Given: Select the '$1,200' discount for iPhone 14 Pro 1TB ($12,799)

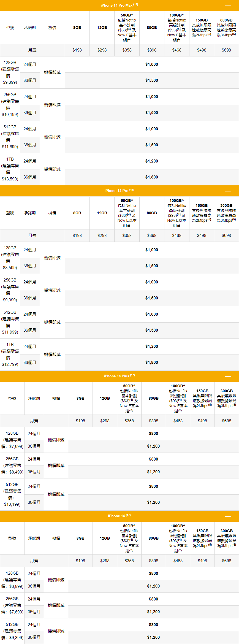Looking at the screenshot, I should point(152,347).
